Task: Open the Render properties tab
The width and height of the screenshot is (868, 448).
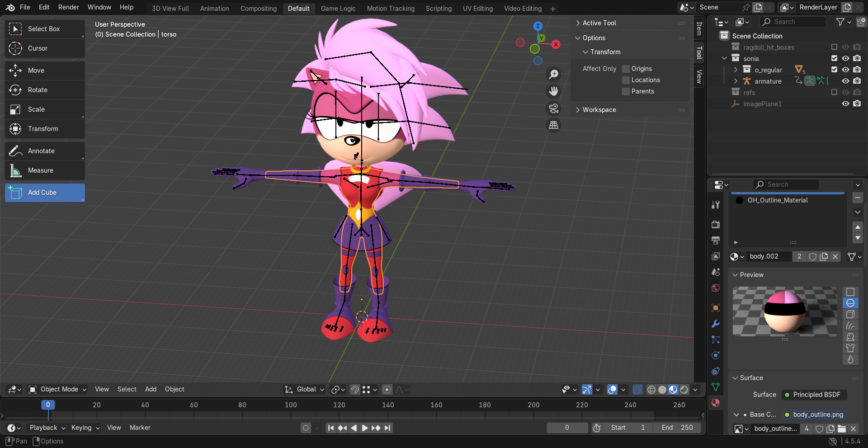Action: coord(716,224)
